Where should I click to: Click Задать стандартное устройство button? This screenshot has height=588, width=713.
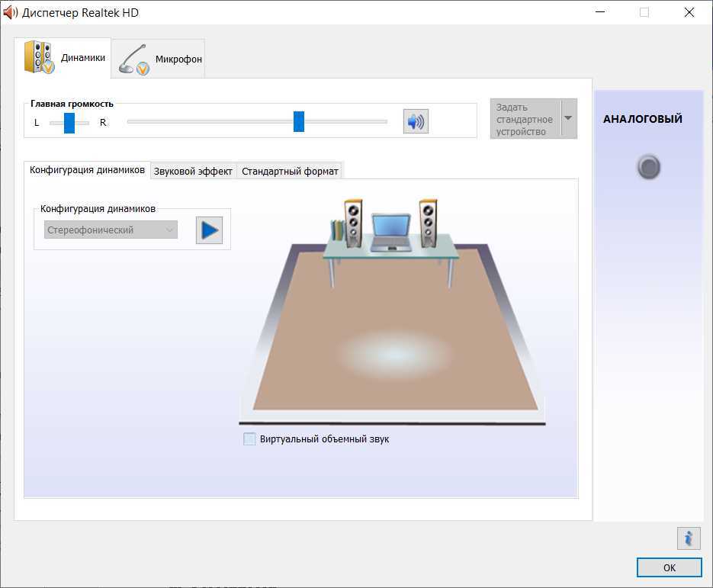(x=525, y=119)
